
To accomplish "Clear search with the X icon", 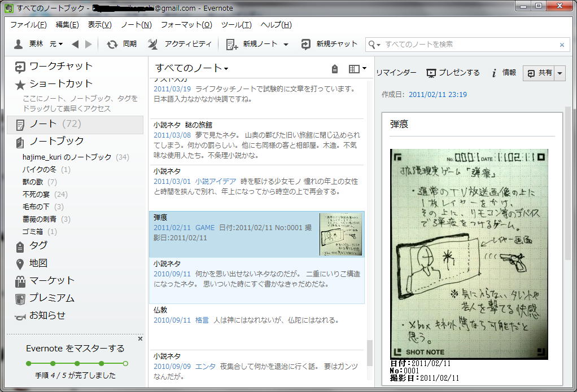I will coord(562,45).
